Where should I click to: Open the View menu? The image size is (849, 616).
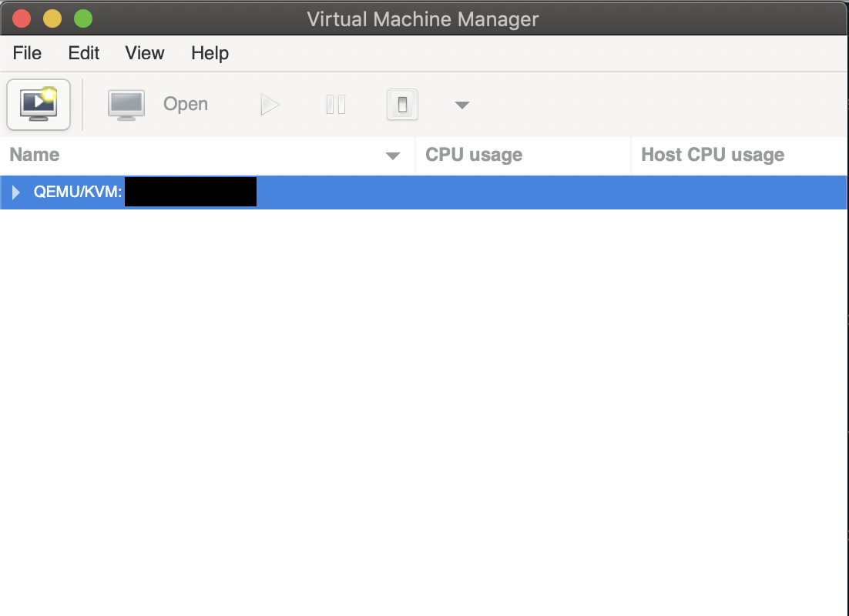click(145, 53)
